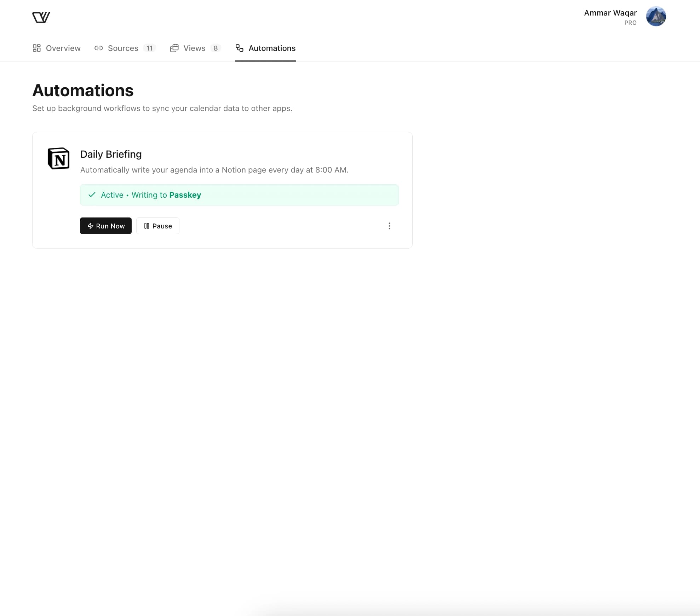Open the three-dot more options menu

389,226
